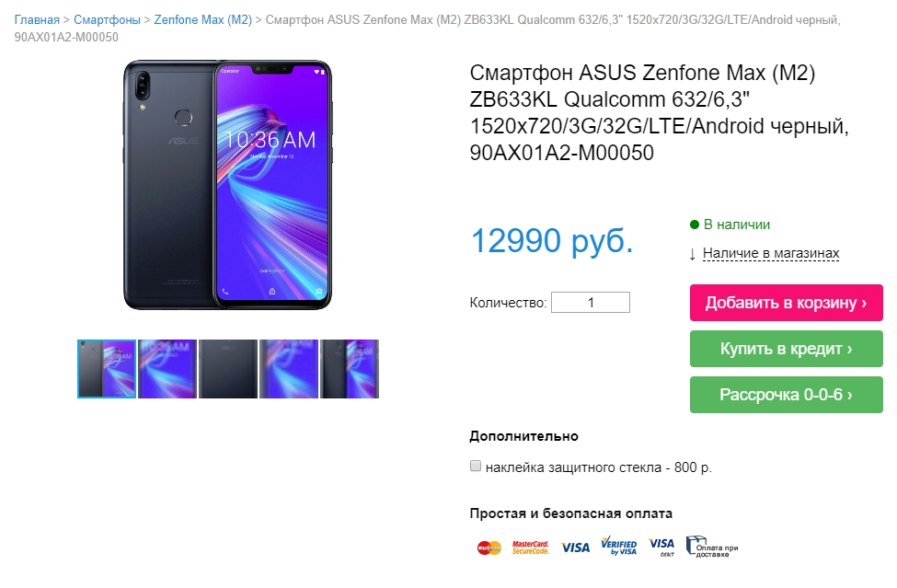Open the 'Zenfone Max (M2)' breadcrumb link

click(x=203, y=19)
